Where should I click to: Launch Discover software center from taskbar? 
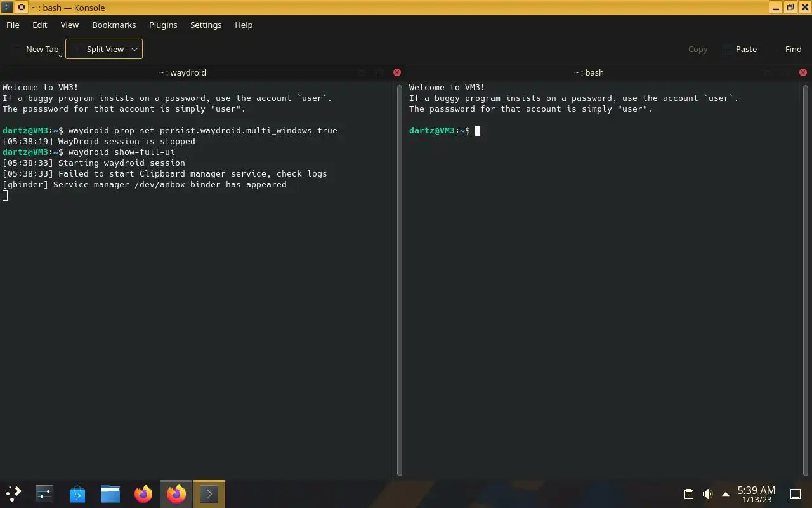[x=77, y=493]
